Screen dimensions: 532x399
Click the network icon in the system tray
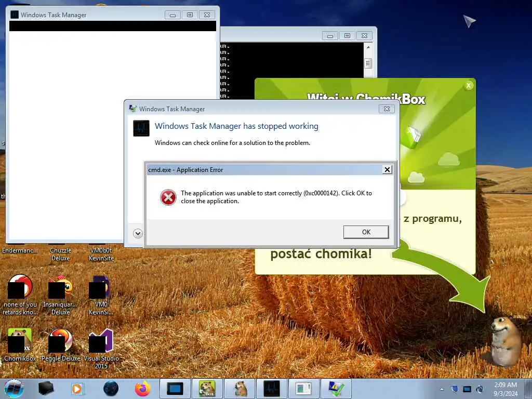tap(480, 389)
